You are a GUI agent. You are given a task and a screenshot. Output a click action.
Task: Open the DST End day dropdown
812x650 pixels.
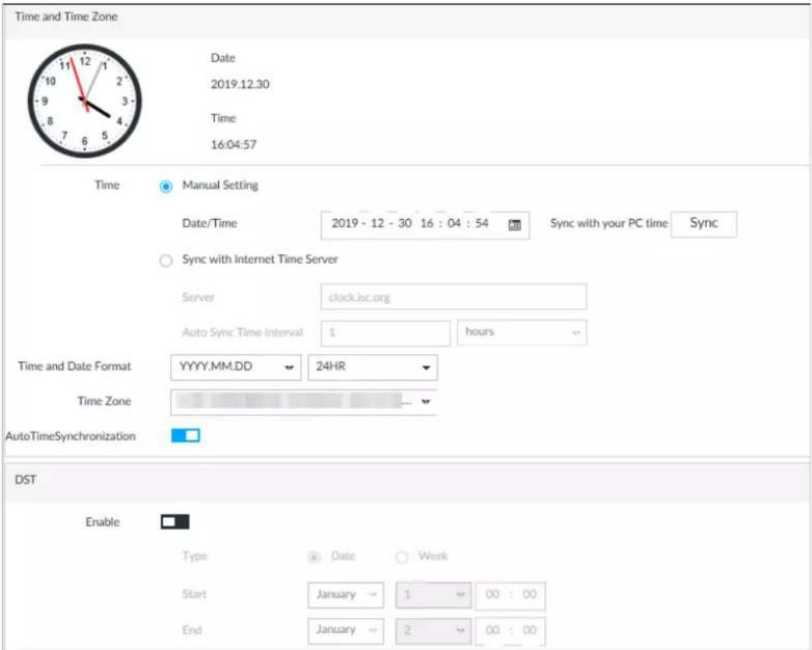433,631
